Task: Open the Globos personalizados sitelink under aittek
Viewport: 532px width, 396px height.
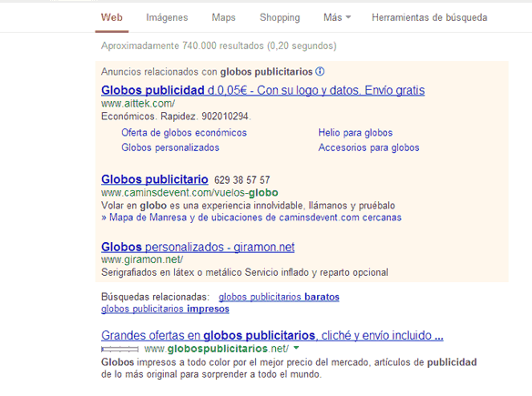Action: [170, 147]
